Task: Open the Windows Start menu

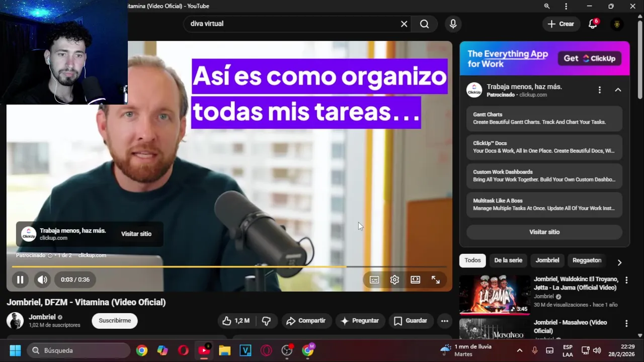Action: click(15, 350)
